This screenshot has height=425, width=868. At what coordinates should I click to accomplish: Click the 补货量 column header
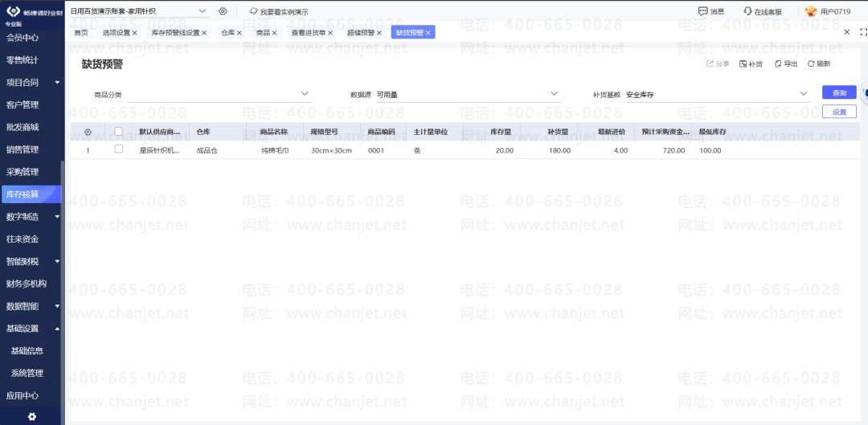click(558, 133)
